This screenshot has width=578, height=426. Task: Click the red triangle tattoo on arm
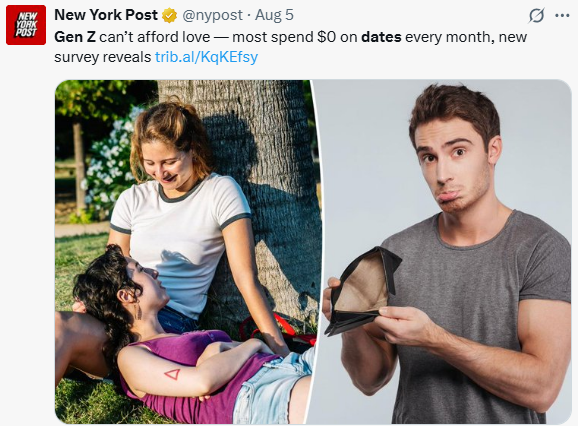pyautogui.click(x=173, y=374)
